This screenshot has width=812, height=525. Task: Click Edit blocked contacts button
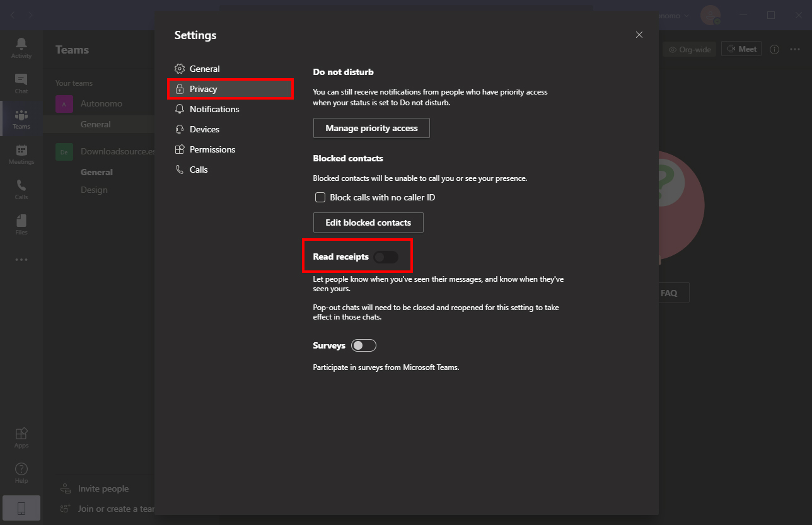pyautogui.click(x=368, y=222)
